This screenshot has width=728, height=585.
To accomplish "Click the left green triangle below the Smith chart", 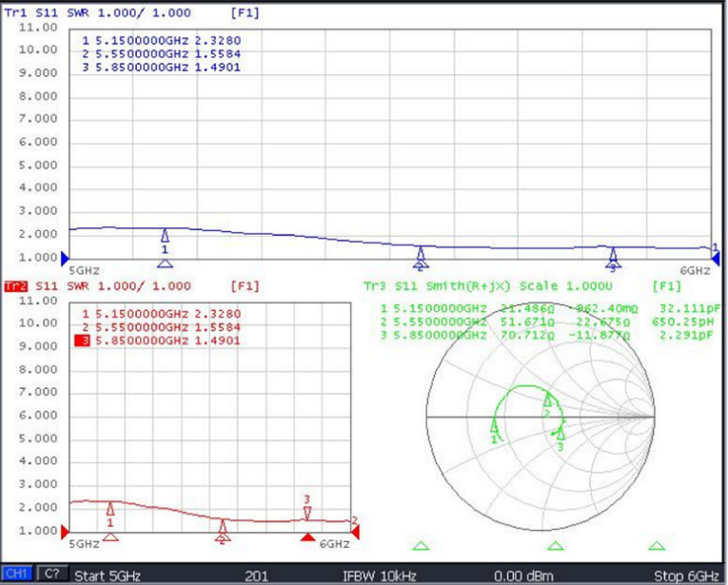I will coord(421,546).
